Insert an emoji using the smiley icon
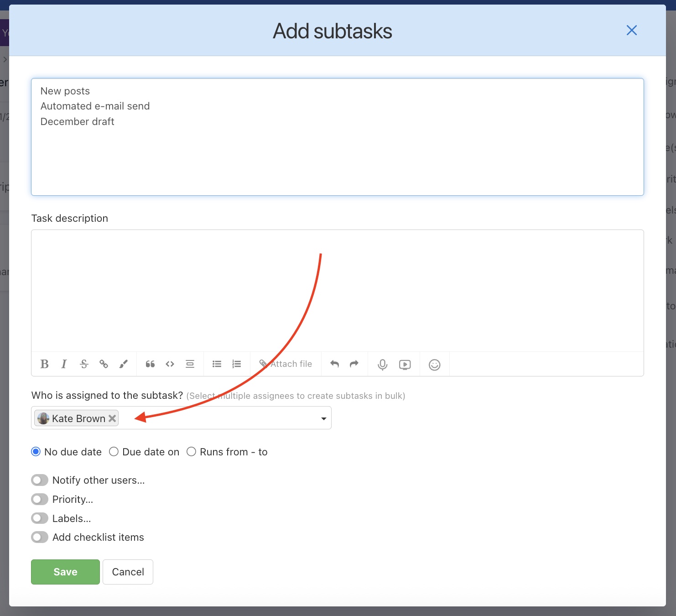 click(x=434, y=364)
